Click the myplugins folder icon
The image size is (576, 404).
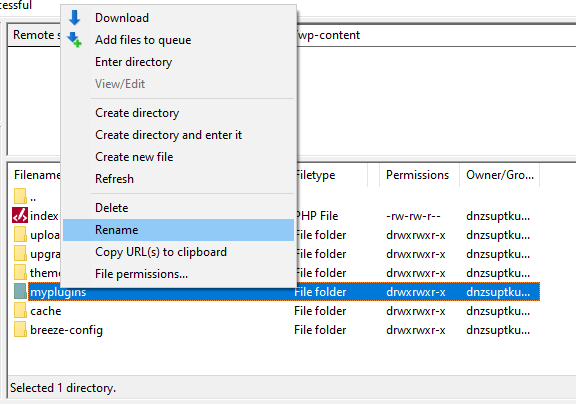[x=20, y=291]
